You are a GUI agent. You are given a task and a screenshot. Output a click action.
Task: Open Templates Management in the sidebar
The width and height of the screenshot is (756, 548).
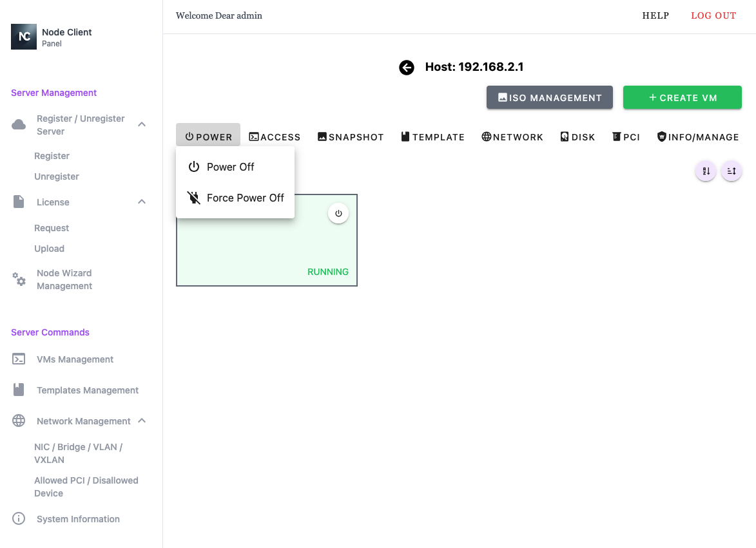pos(88,390)
